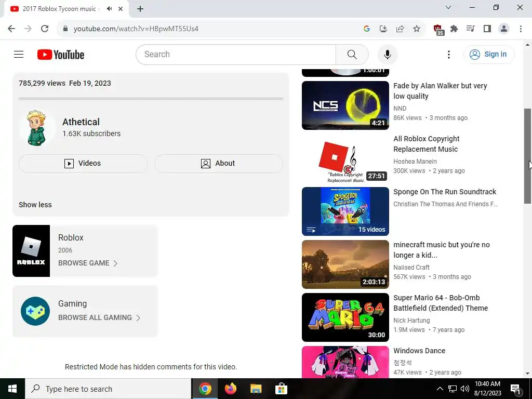
Task: Click the taskbar Type here to search box
Action: tap(108, 389)
